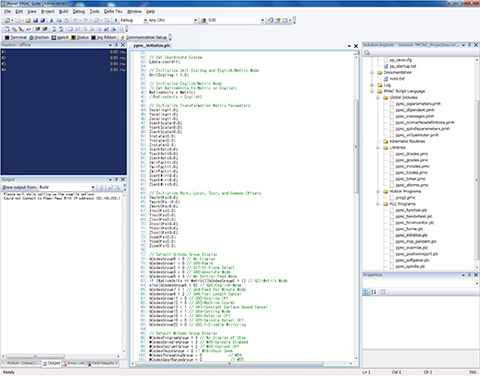Open the Jog Ribbon button
Screen dimensions: 480x376
[104, 37]
